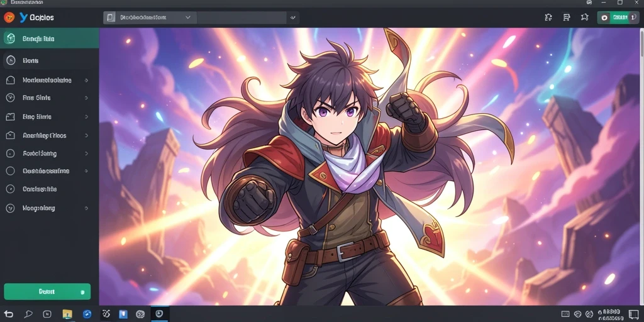This screenshot has height=322, width=644.
Task: Select the second sidebar item with the clock icon
Action: (x=49, y=60)
